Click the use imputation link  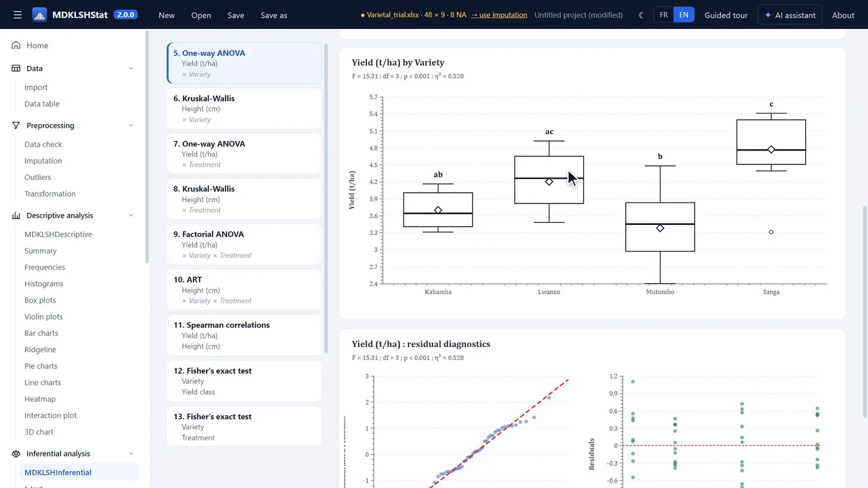click(x=499, y=15)
